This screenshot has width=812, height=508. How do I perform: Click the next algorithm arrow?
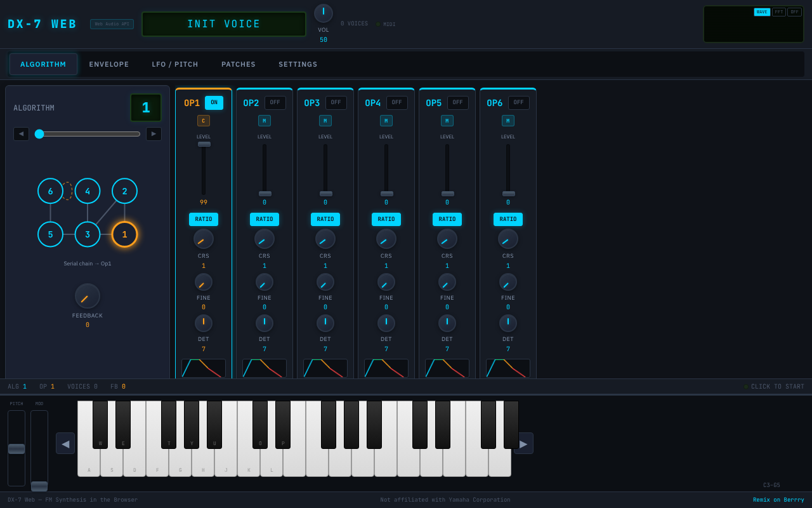[x=153, y=133]
